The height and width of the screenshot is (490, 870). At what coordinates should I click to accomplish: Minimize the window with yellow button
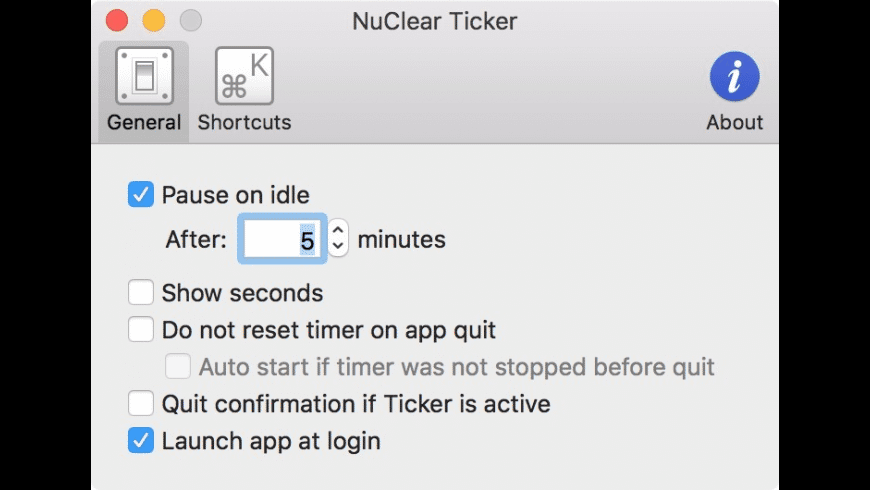[x=154, y=21]
